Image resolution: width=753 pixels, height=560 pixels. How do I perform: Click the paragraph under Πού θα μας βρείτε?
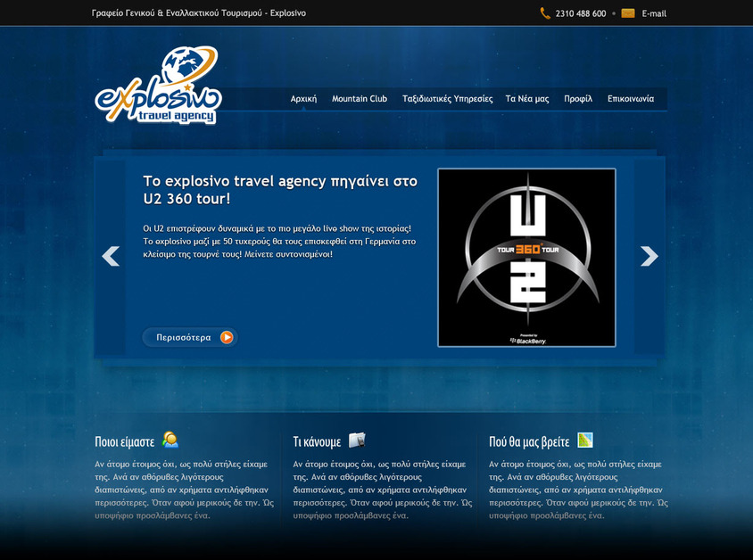579,490
